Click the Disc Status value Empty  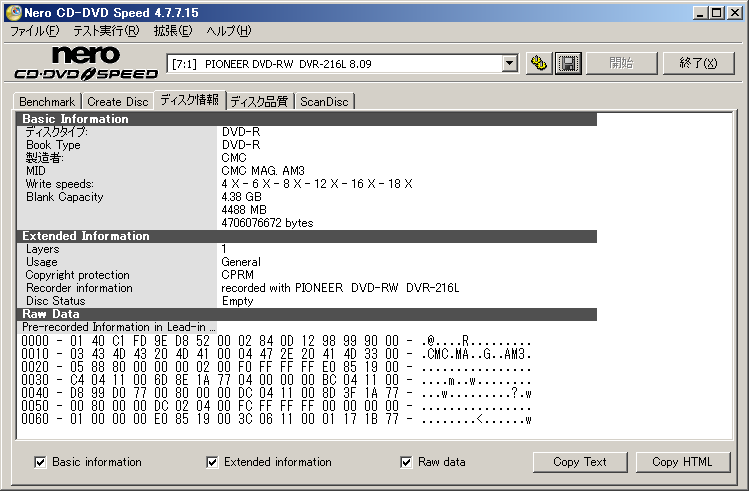click(x=237, y=301)
